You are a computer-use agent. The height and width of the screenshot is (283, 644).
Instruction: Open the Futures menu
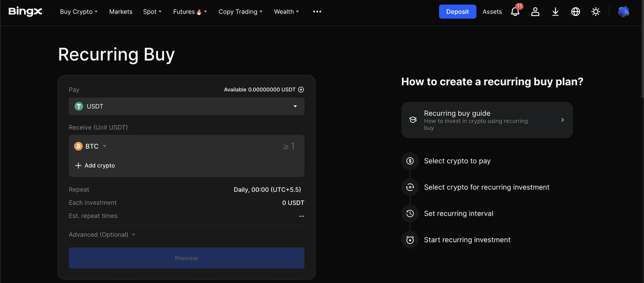coord(190,12)
